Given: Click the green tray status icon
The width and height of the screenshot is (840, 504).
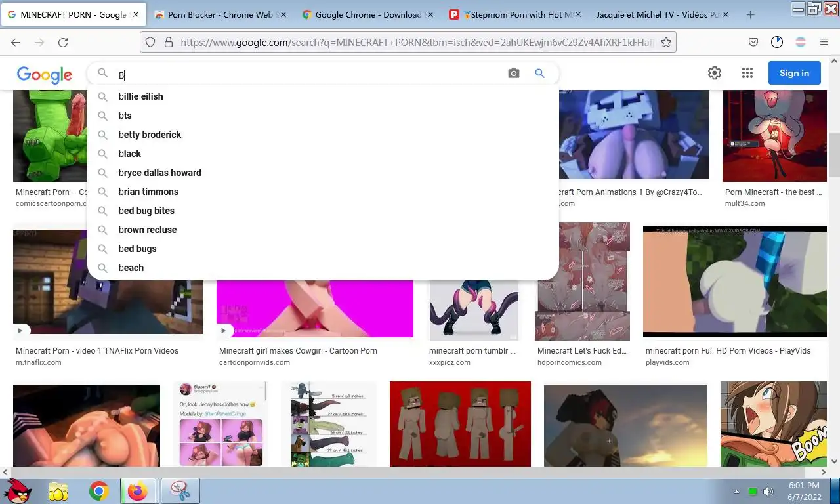Looking at the screenshot, I should 753,491.
